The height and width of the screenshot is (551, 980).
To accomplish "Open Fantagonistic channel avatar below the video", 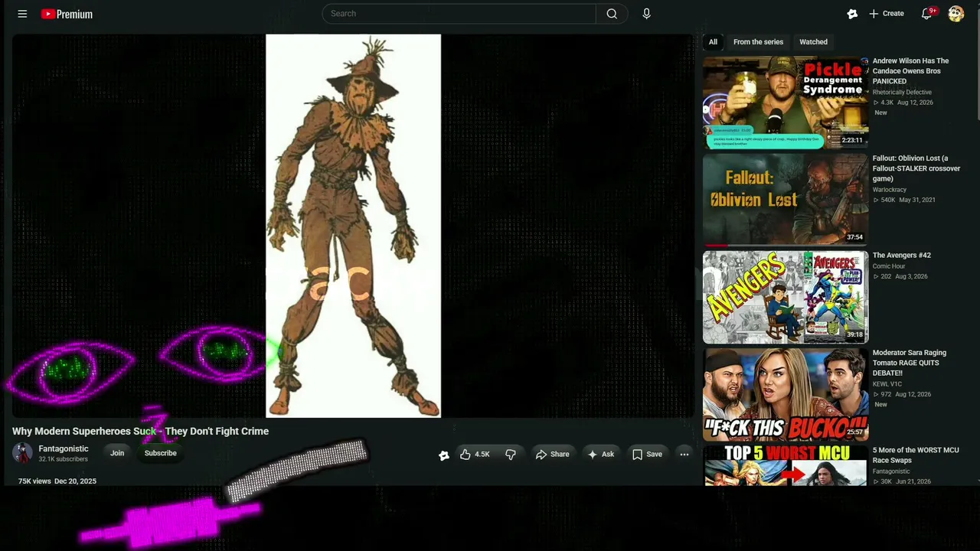I will [22, 453].
